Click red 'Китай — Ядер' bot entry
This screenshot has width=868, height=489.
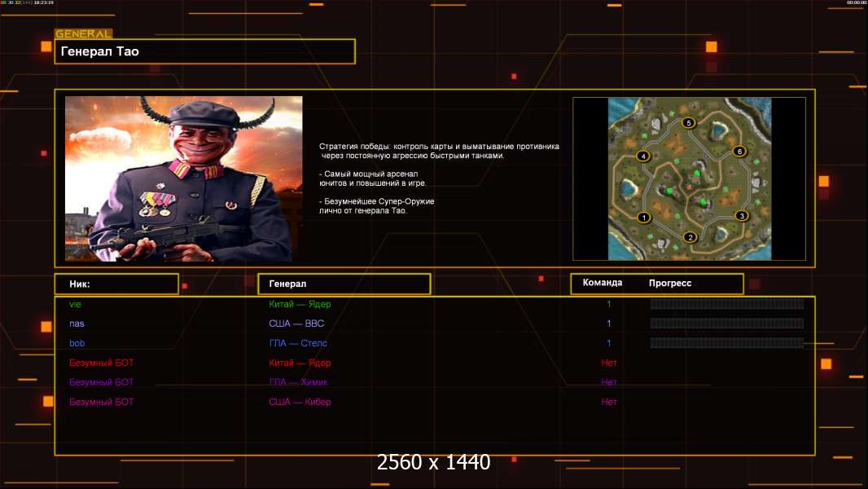(x=300, y=363)
